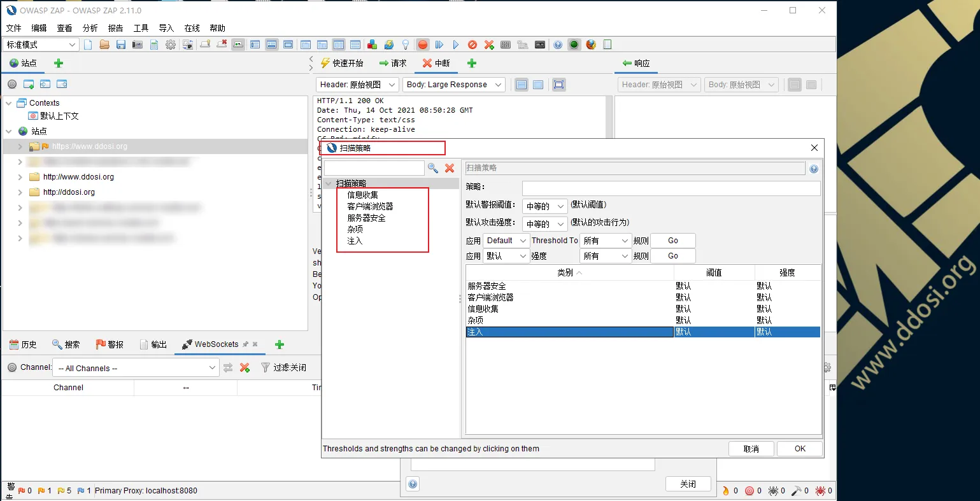Open the 默认警报阈值 dropdown
The width and height of the screenshot is (980, 501).
545,206
